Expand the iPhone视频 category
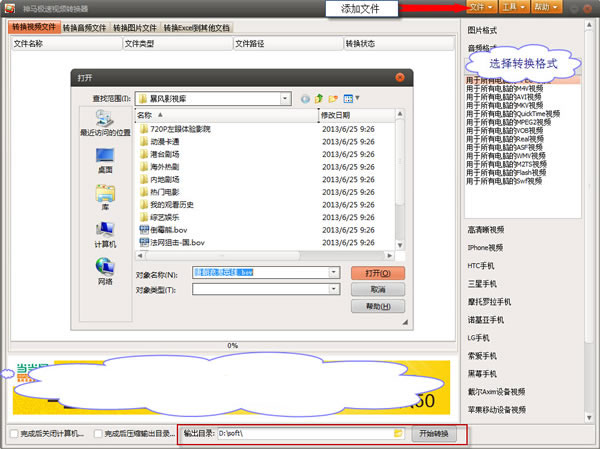Screen dimensions: 600x449 coord(485,248)
